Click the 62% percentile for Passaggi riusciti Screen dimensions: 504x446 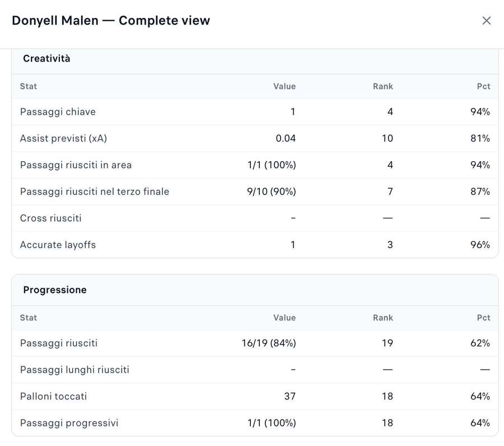click(480, 343)
